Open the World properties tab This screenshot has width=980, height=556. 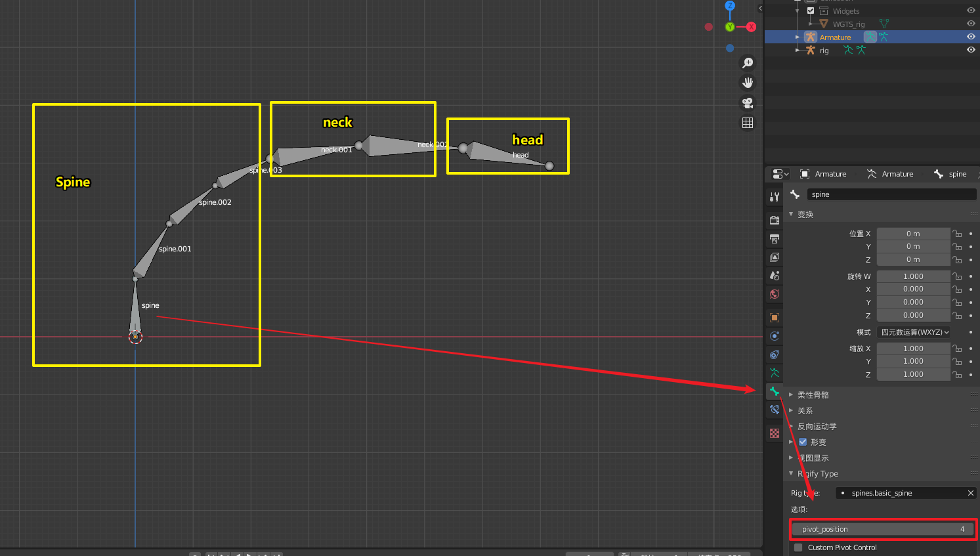click(775, 293)
